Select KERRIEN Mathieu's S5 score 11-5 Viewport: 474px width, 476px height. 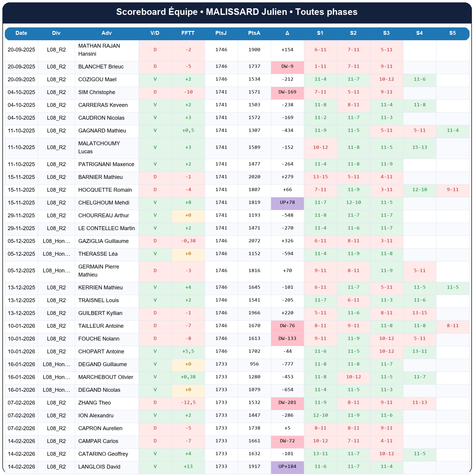(x=452, y=287)
